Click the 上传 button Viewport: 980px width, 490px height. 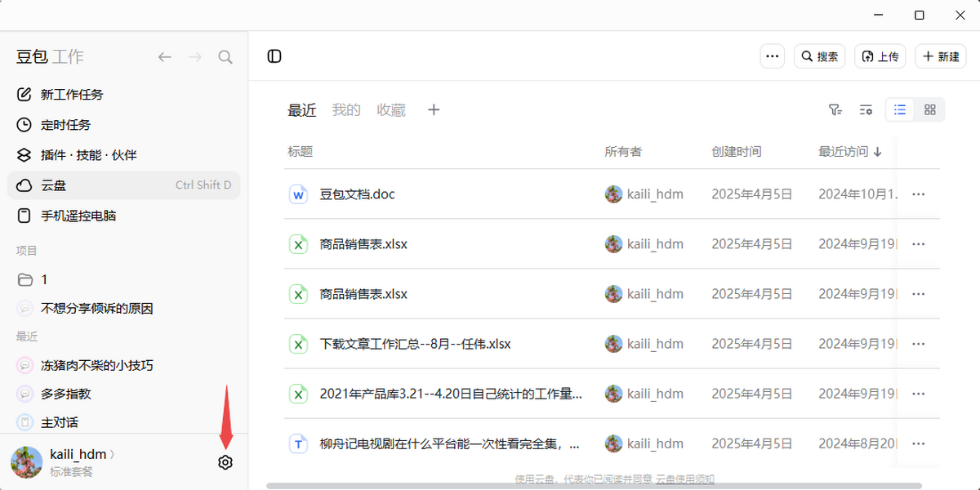point(880,56)
